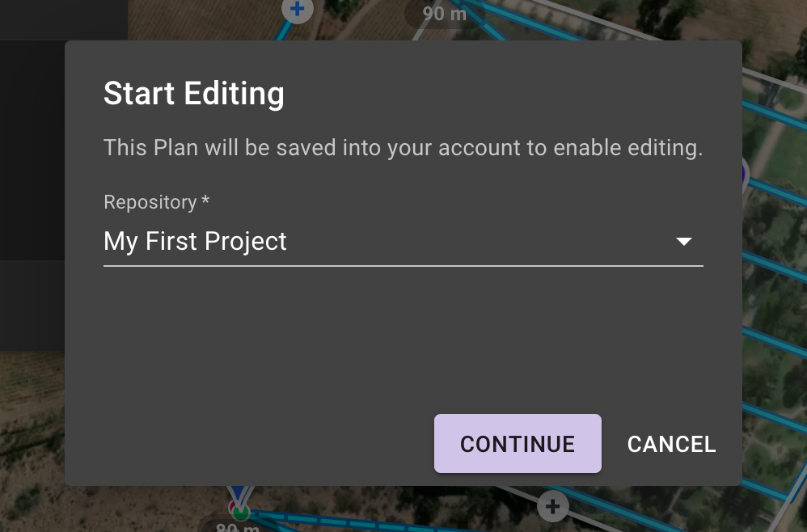Click the blue triangle start marker
Screen dimensions: 807x532
click(239, 493)
